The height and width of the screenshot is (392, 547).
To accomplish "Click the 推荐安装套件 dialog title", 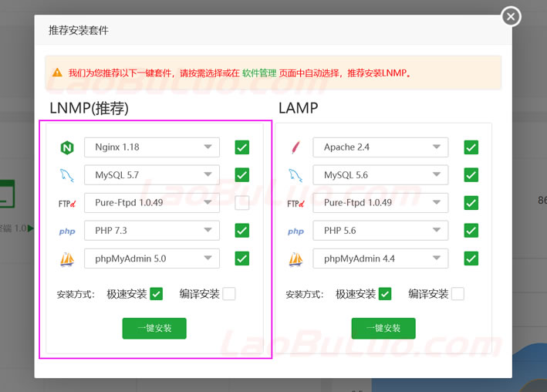I will click(x=79, y=30).
